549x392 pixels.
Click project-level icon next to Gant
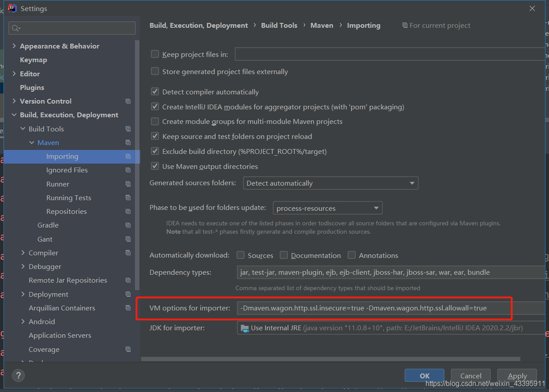pos(128,239)
